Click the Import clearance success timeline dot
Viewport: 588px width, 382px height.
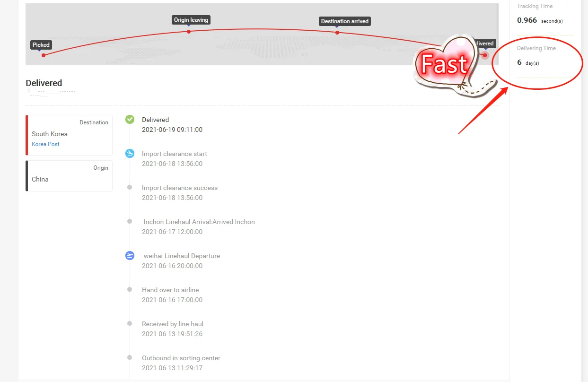130,187
